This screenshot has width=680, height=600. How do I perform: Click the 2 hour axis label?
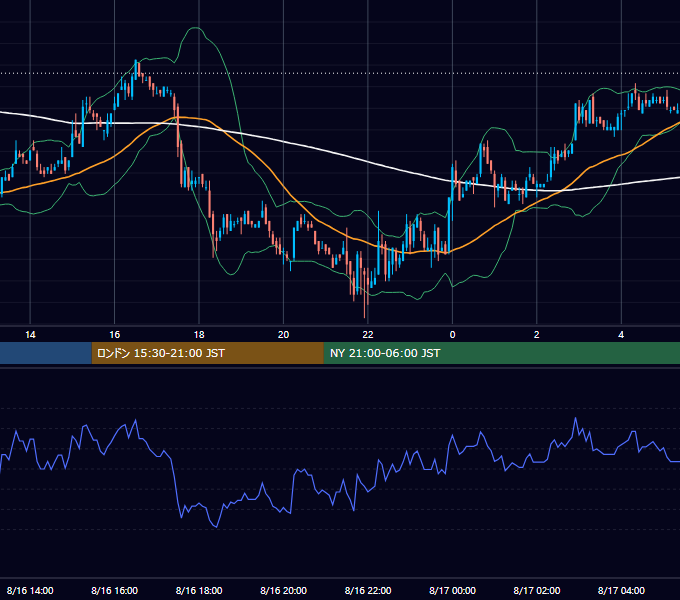tap(536, 335)
